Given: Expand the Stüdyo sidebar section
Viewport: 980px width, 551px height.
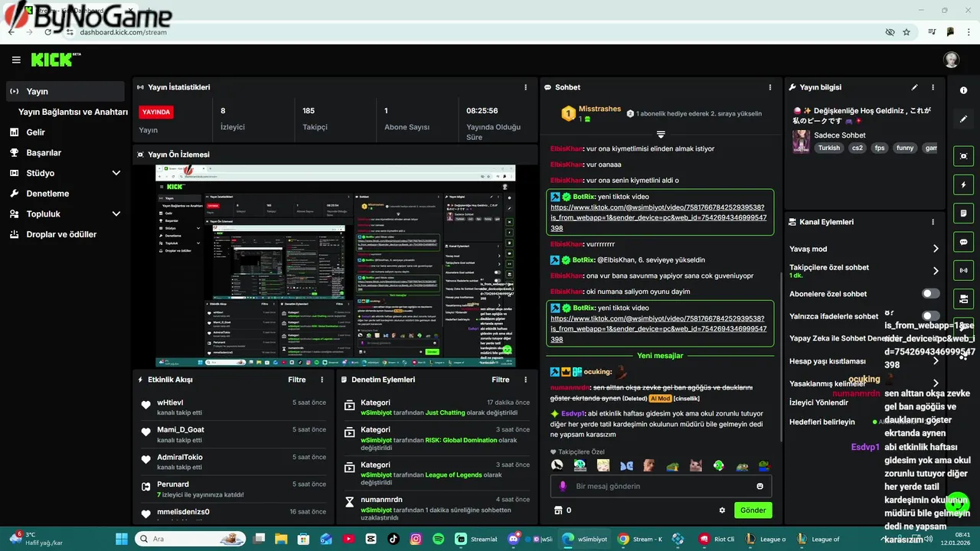Looking at the screenshot, I should (116, 173).
